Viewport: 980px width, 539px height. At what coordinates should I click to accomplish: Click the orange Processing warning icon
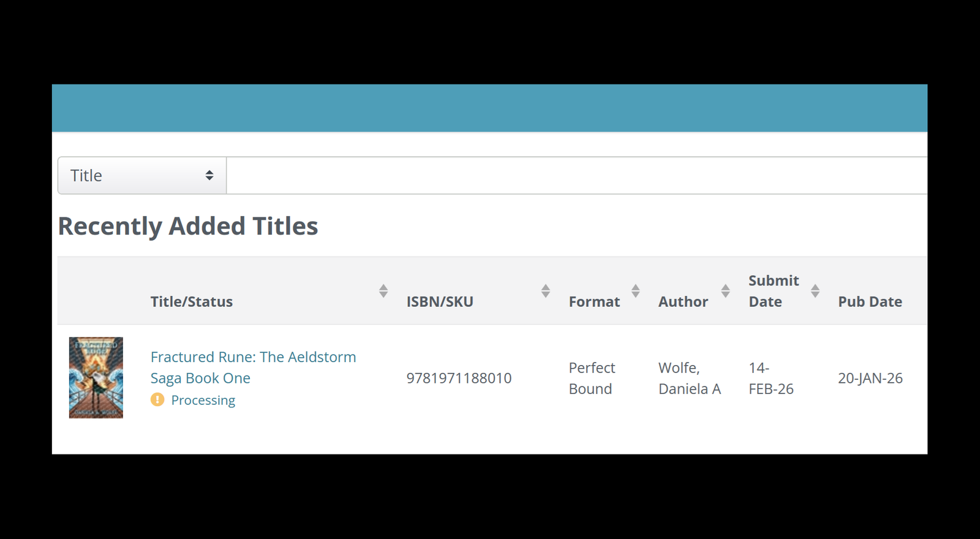point(157,400)
